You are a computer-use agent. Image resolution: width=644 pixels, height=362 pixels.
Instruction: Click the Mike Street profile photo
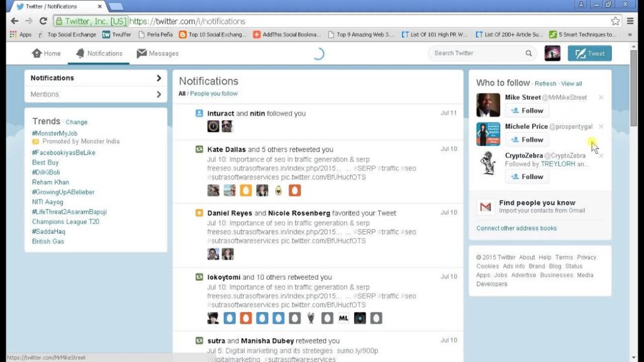click(x=488, y=105)
